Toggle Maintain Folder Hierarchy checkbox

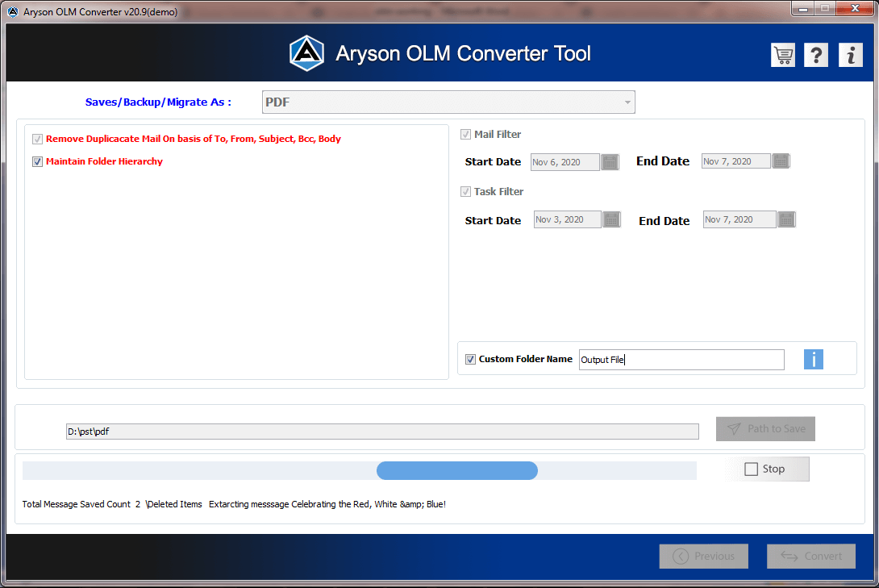click(38, 161)
